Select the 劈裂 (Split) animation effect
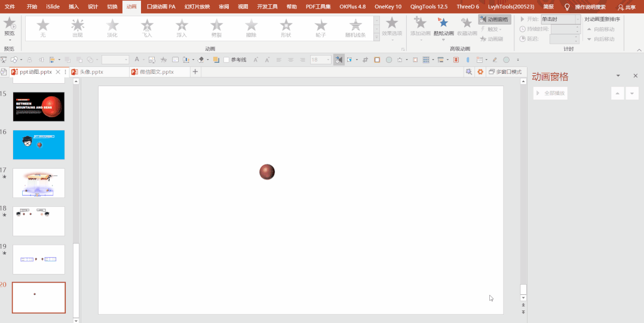The width and height of the screenshot is (644, 323). [216, 28]
